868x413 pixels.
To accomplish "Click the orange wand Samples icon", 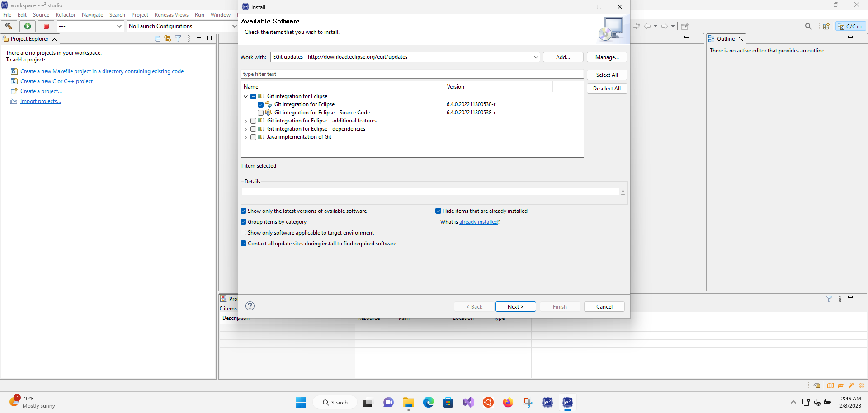I will (x=851, y=386).
